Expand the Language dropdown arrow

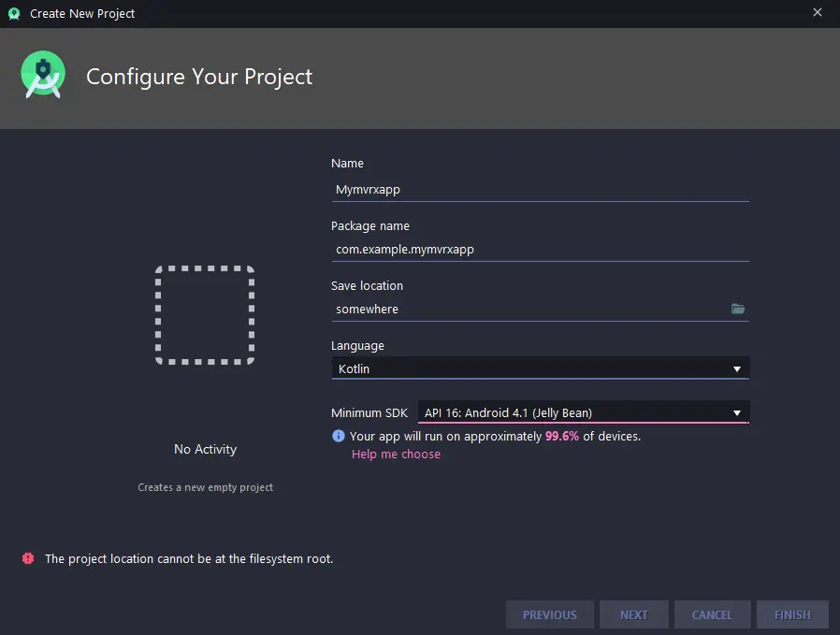click(737, 368)
